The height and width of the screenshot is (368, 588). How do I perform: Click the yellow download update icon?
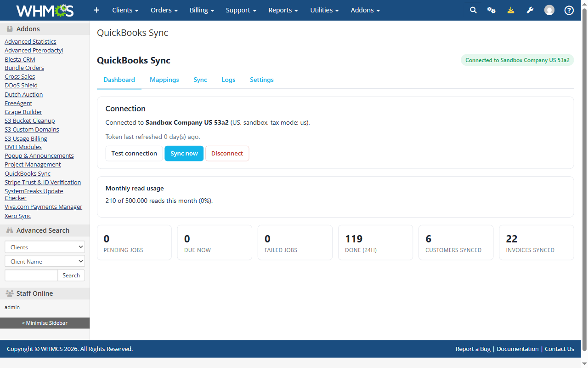(x=511, y=10)
